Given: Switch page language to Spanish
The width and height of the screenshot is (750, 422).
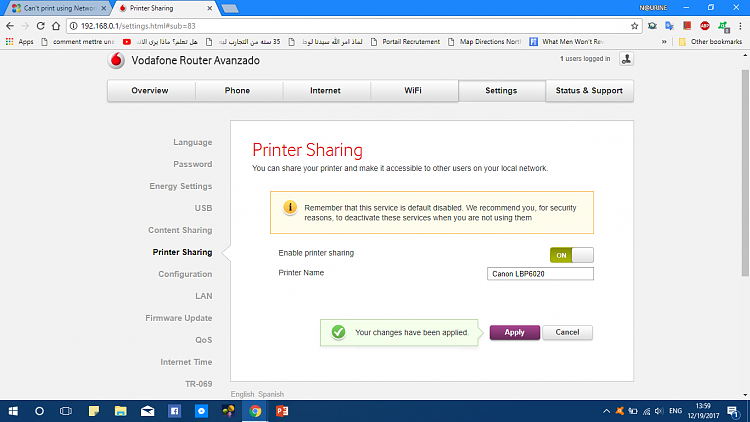Looking at the screenshot, I should [x=271, y=394].
